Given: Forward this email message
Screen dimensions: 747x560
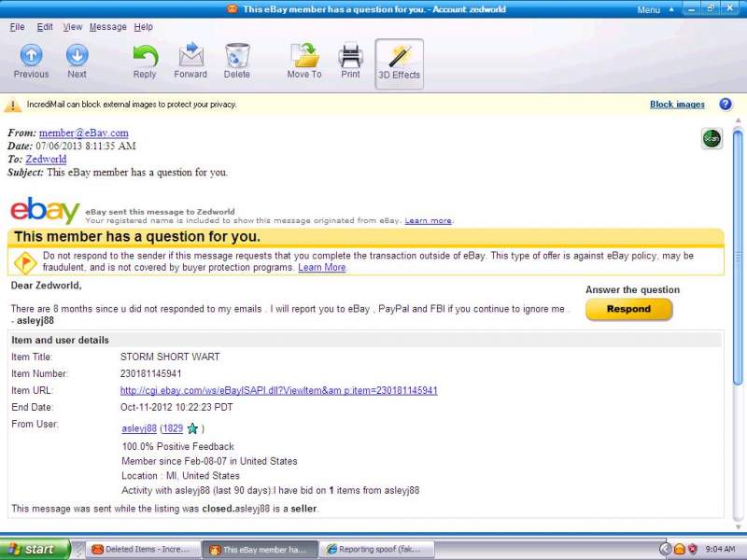Looking at the screenshot, I should 190,62.
